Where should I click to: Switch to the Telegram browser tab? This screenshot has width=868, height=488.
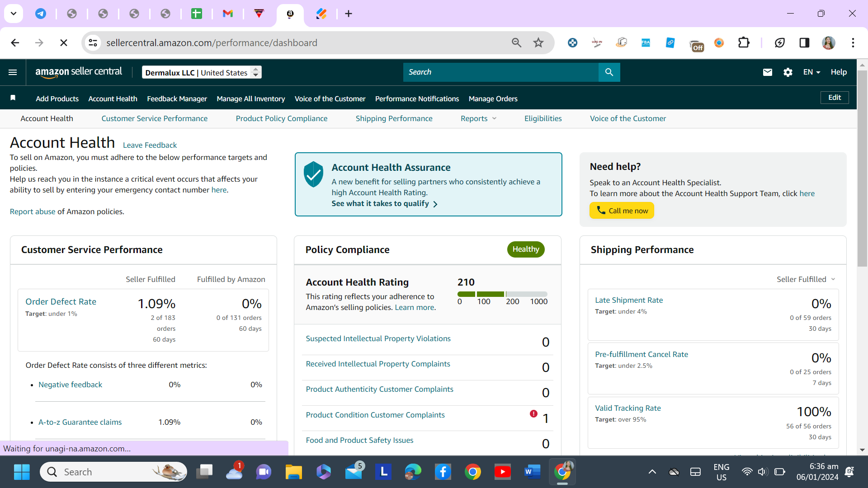(41, 14)
